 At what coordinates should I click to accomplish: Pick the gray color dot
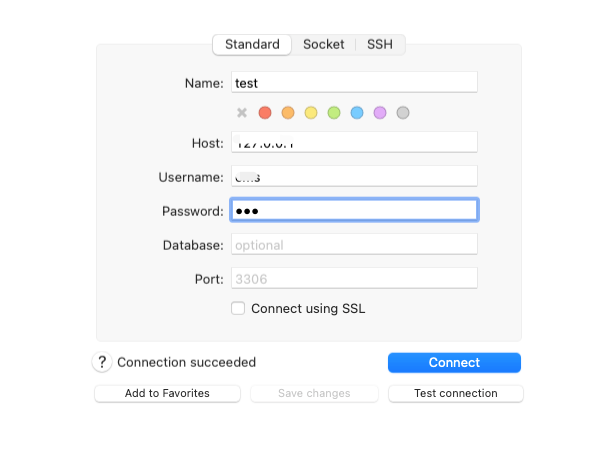403,113
